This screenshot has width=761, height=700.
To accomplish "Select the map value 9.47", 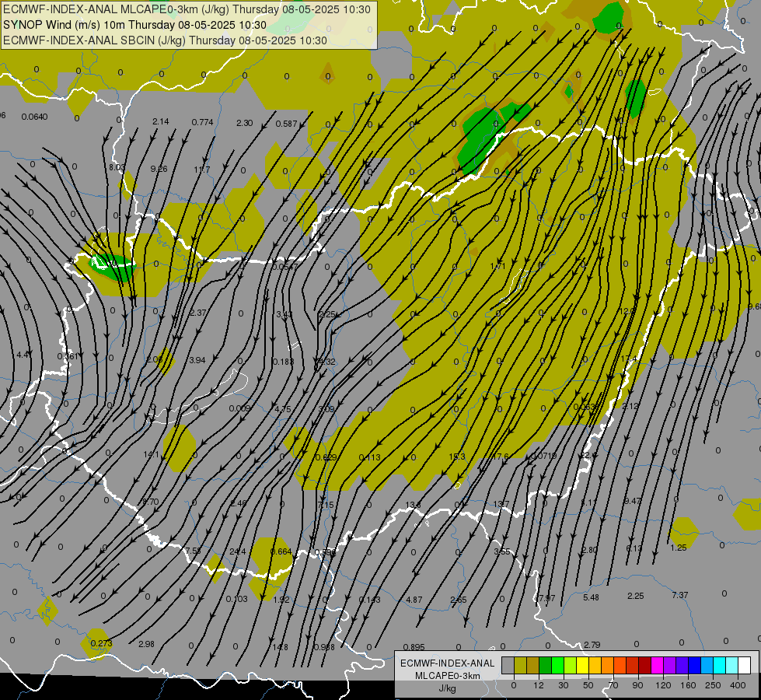I will pyautogui.click(x=633, y=501).
